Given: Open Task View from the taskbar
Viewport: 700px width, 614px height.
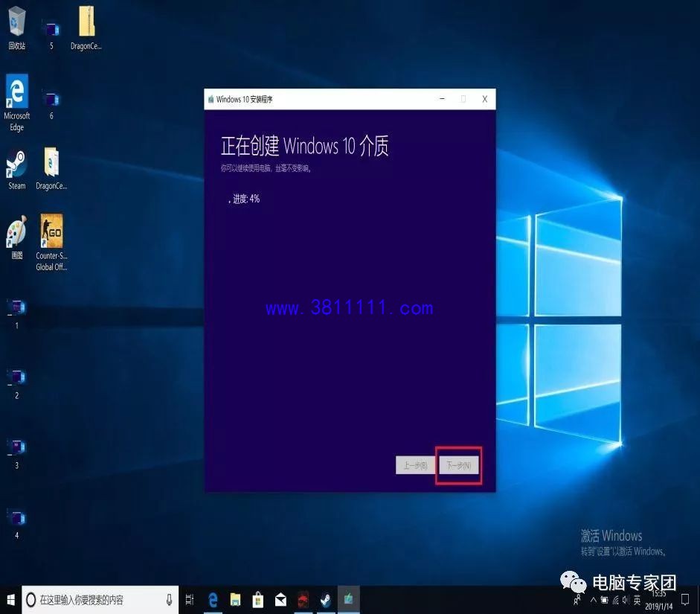Looking at the screenshot, I should click(x=190, y=600).
